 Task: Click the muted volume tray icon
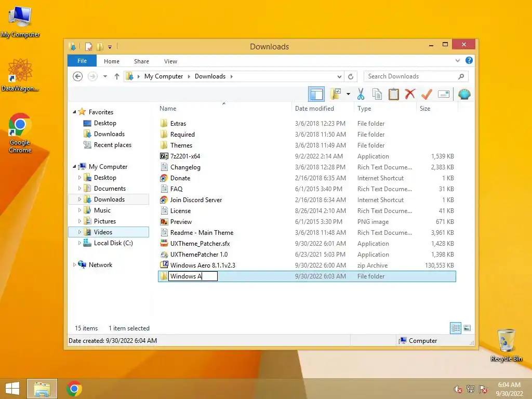(458, 389)
